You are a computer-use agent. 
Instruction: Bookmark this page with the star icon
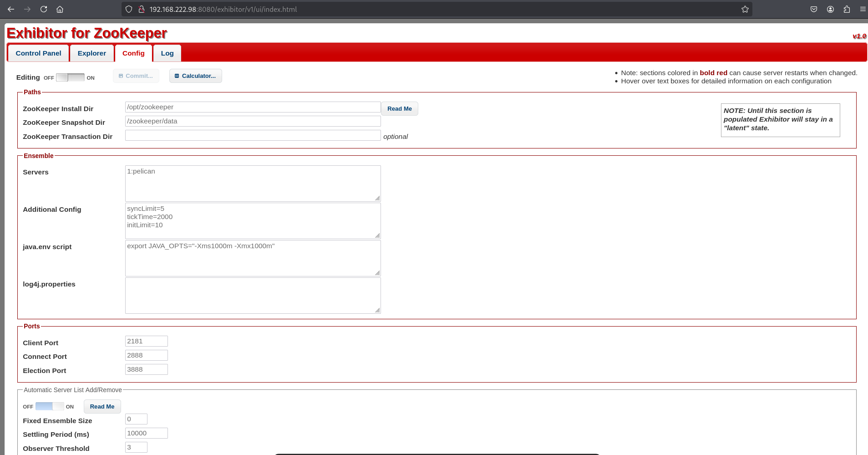tap(745, 9)
